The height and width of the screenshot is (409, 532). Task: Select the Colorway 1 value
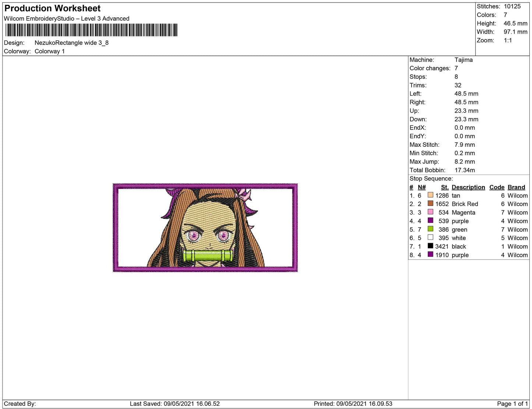pos(50,51)
